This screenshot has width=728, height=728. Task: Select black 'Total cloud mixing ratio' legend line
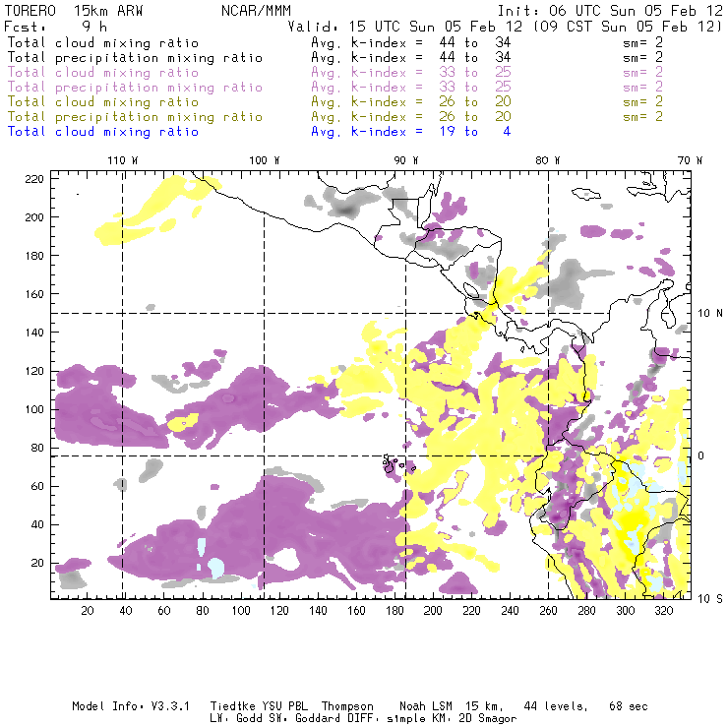click(103, 42)
